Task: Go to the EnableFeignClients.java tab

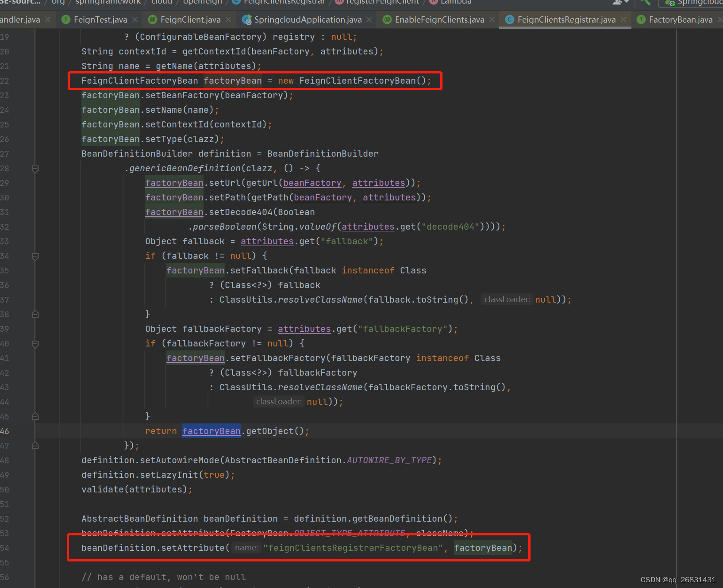Action: [439, 20]
